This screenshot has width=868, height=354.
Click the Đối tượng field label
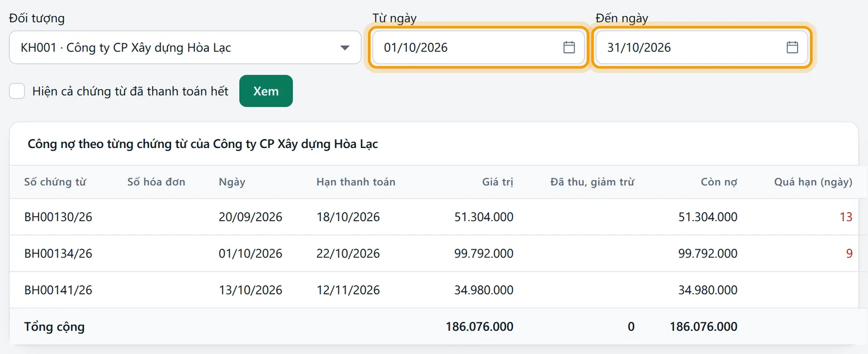pyautogui.click(x=37, y=18)
